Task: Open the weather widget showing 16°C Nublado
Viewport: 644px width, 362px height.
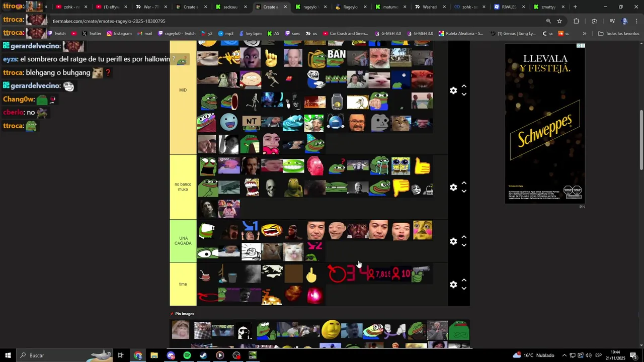Action: click(533, 355)
